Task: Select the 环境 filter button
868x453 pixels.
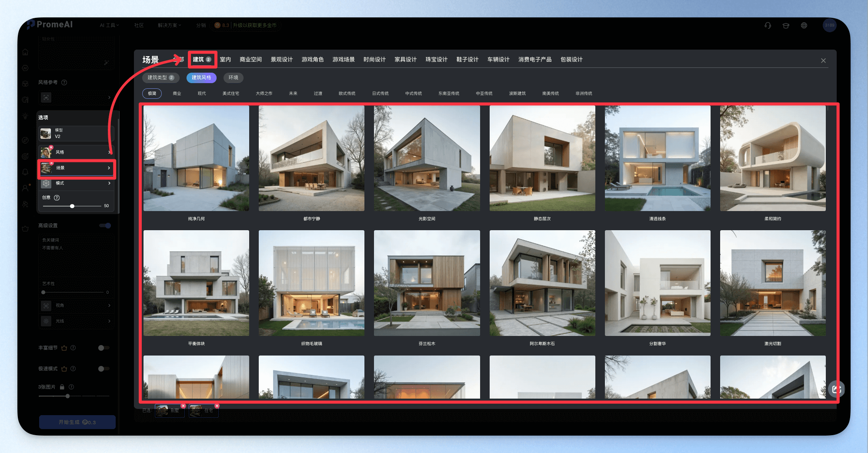Action: point(234,77)
